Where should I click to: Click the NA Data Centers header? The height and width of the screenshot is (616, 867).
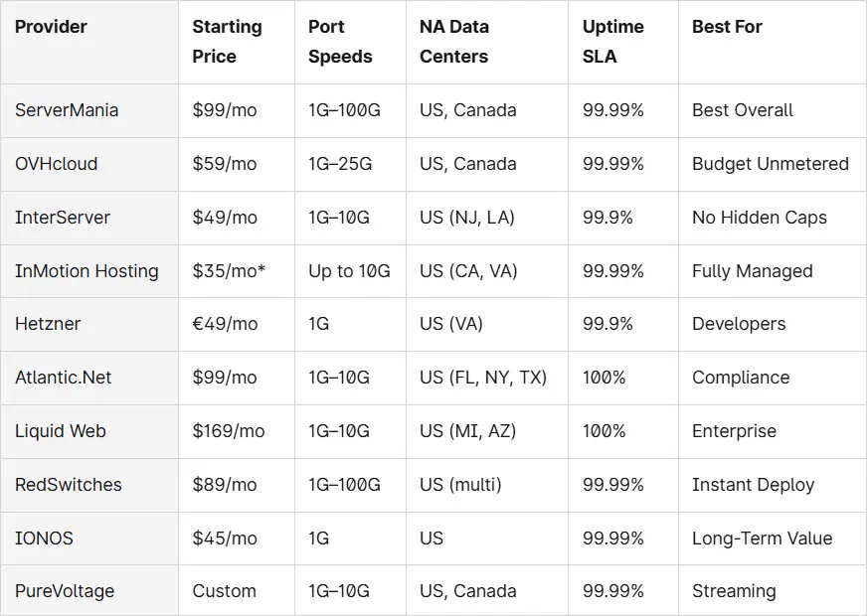coord(454,42)
